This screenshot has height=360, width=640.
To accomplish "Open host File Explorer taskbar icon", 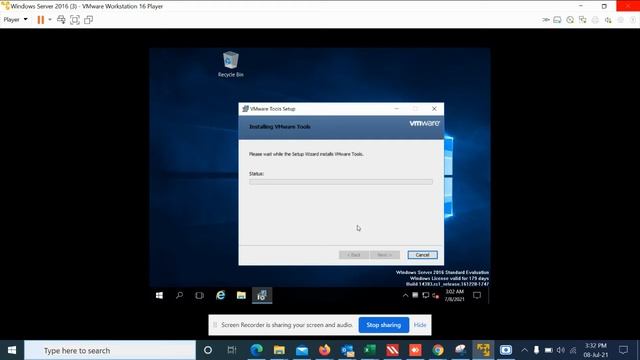I will pyautogui.click(x=279, y=350).
